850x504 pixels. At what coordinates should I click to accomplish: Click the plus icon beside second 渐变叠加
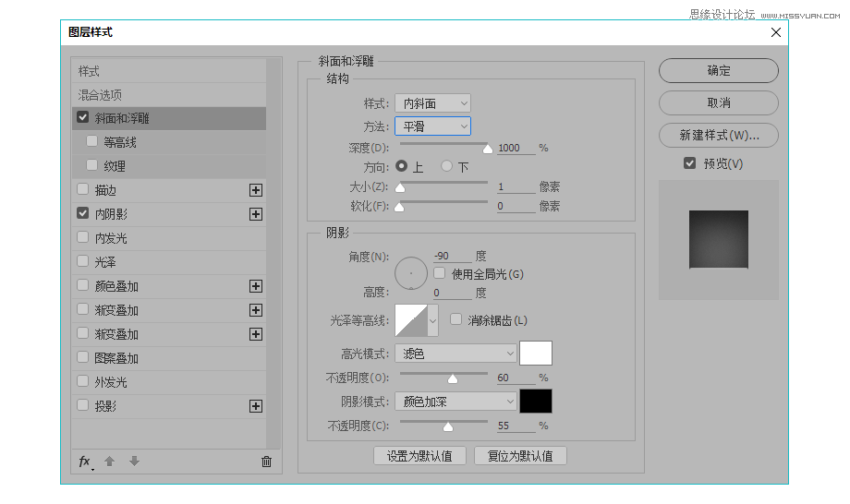click(x=256, y=334)
